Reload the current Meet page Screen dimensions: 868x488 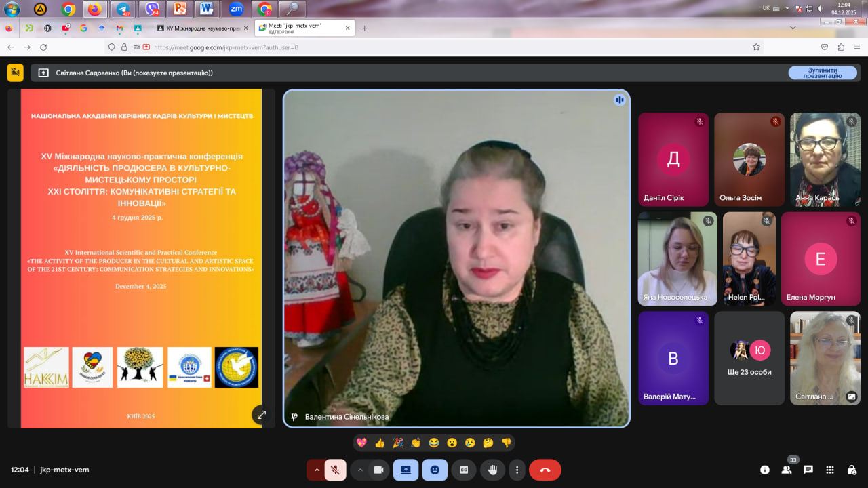(x=43, y=47)
